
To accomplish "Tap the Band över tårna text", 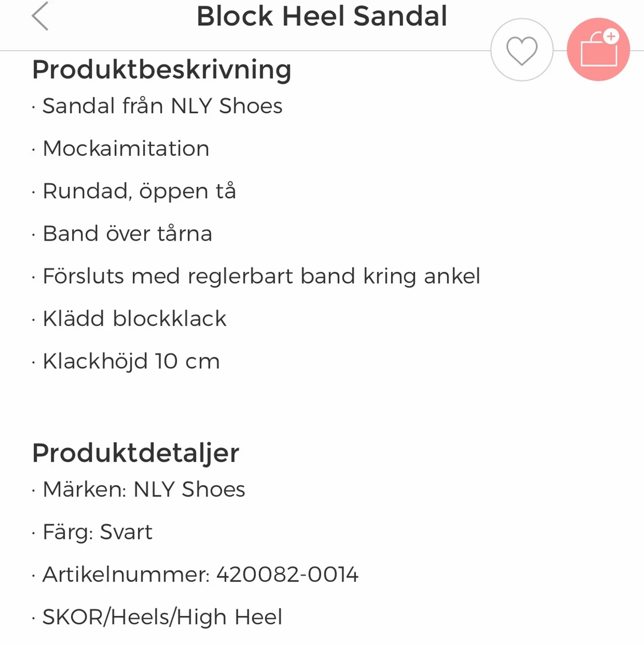I will [x=128, y=234].
